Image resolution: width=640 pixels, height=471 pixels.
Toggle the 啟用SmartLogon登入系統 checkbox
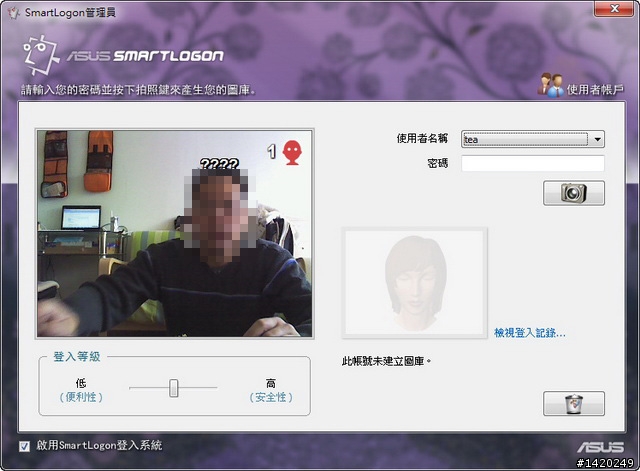click(x=24, y=446)
